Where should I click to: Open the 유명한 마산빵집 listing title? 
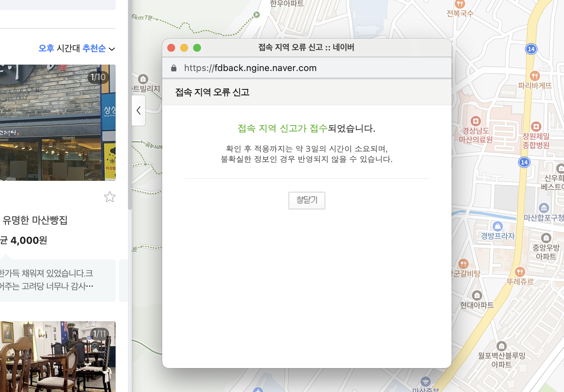tap(35, 220)
